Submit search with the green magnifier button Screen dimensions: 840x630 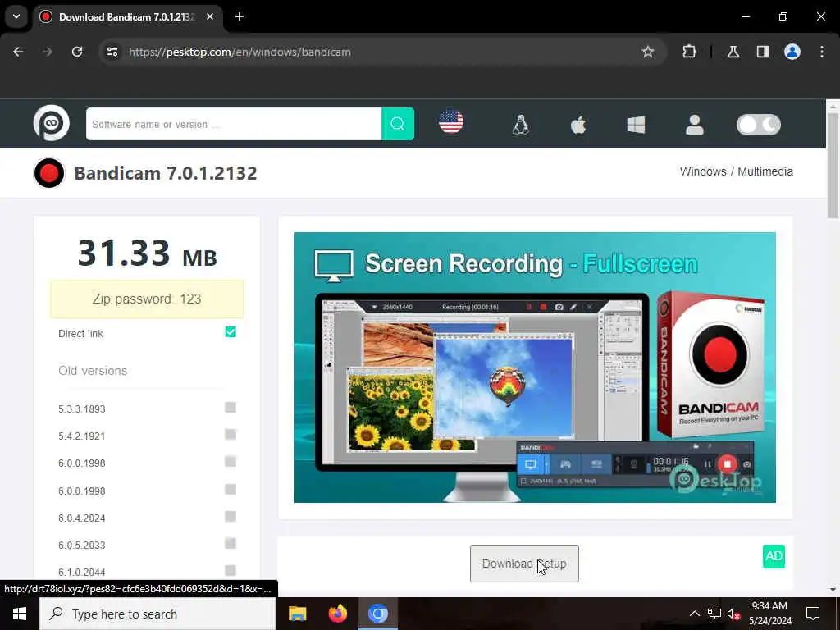[398, 124]
